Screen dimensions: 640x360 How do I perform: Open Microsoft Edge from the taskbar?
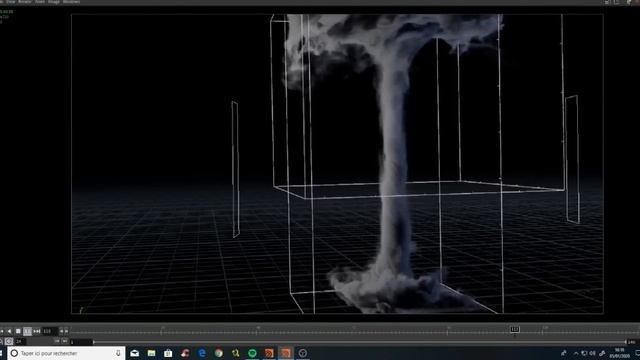tap(202, 353)
